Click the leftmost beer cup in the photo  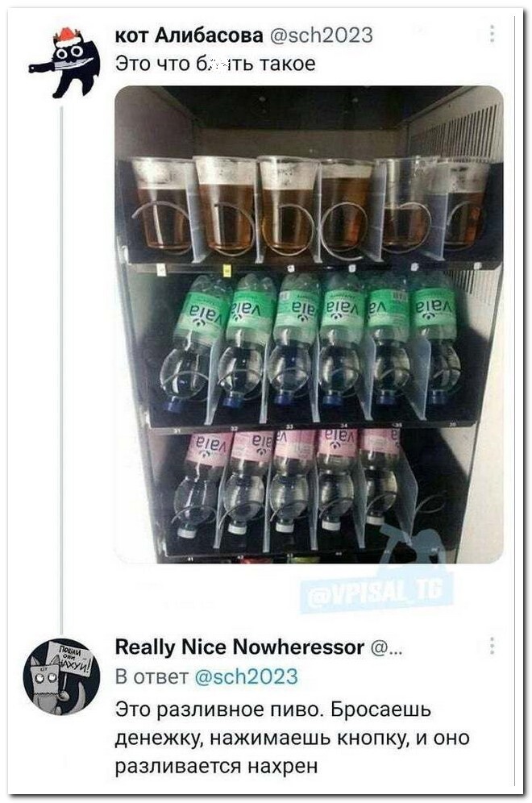tap(162, 205)
